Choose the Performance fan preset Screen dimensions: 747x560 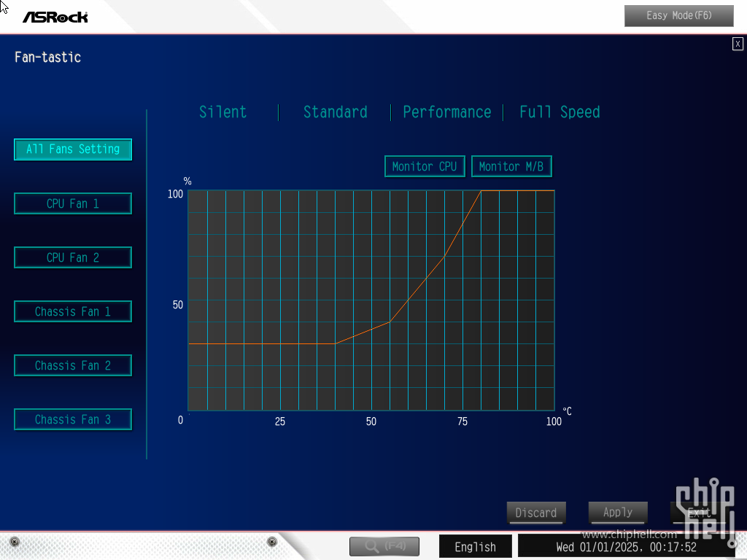click(x=447, y=112)
